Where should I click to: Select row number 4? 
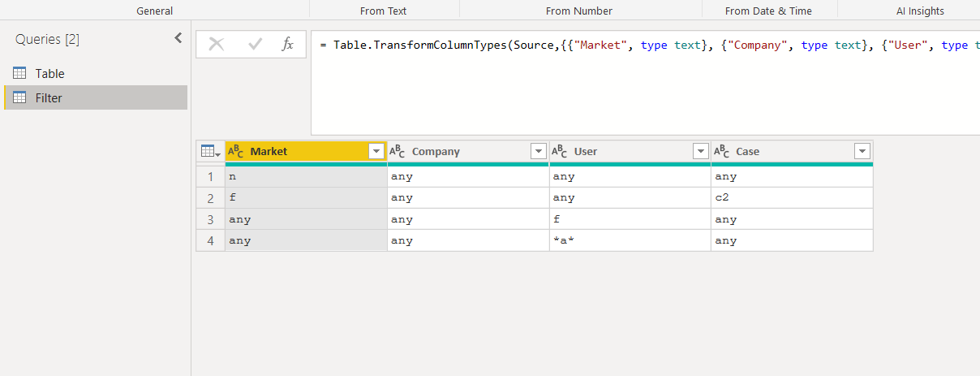tap(210, 240)
